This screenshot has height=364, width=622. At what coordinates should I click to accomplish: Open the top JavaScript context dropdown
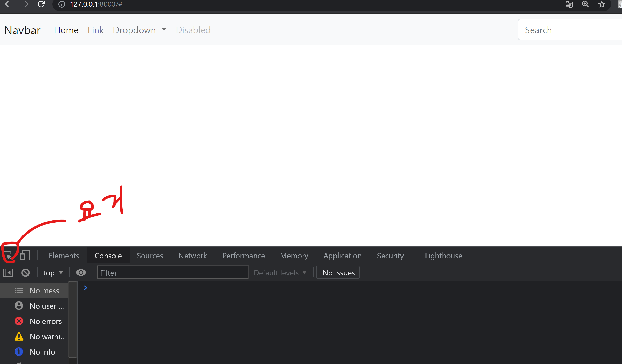coord(53,273)
